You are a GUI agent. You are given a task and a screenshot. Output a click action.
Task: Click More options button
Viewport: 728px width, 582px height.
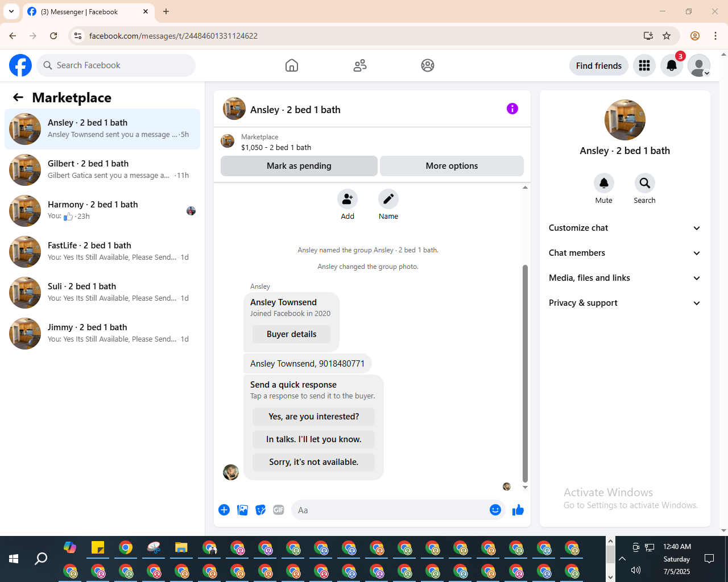[x=452, y=166]
